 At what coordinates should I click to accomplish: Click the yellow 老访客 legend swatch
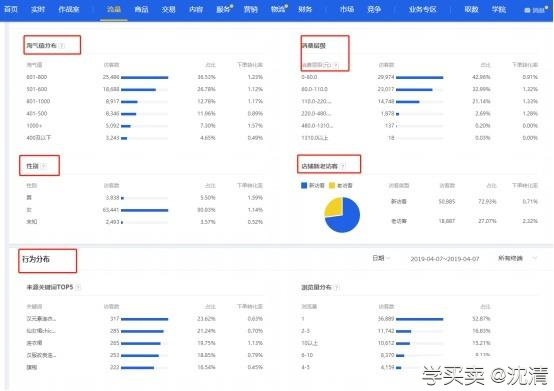click(x=332, y=185)
